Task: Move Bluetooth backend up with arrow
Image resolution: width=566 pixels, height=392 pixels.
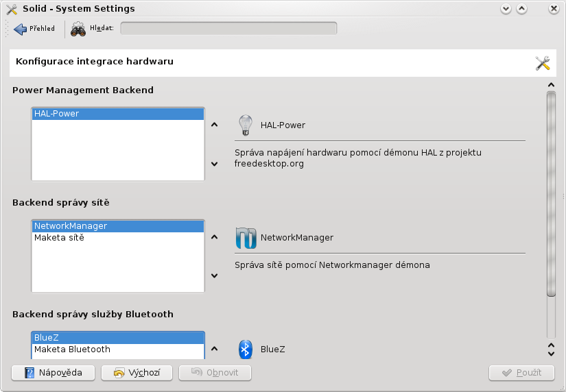Action: click(215, 349)
